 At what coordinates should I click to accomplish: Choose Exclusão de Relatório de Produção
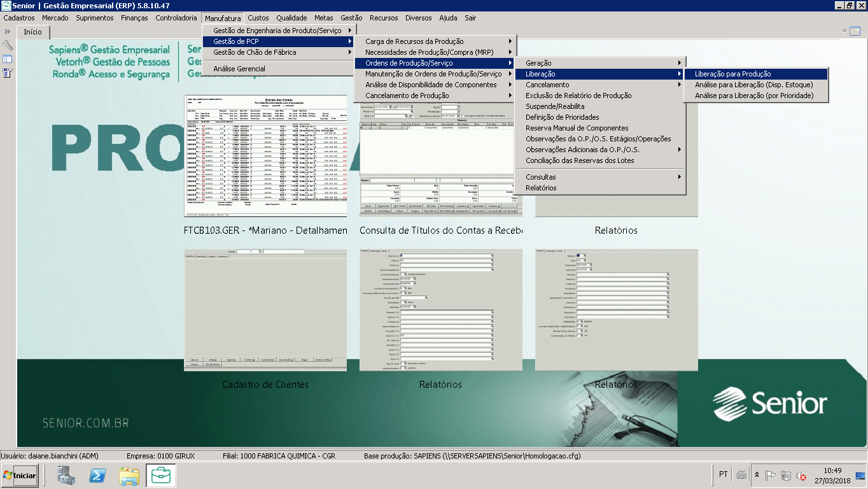coord(600,96)
